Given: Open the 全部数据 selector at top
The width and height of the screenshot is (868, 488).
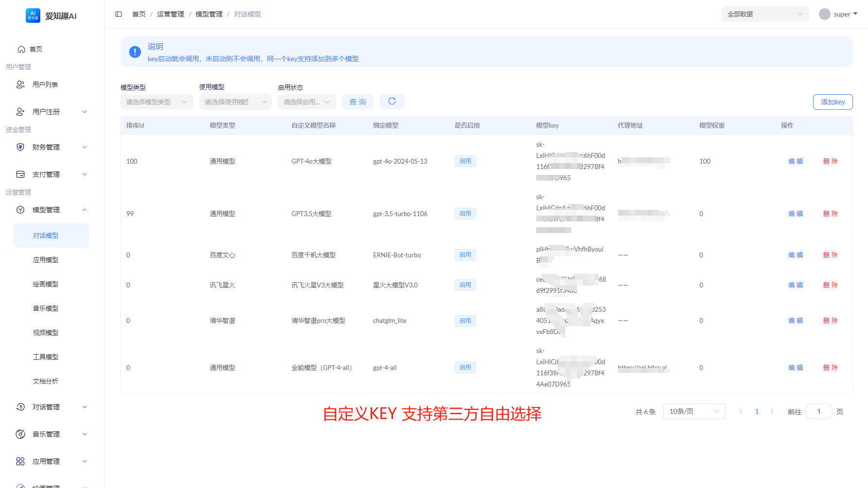Looking at the screenshot, I should [765, 14].
